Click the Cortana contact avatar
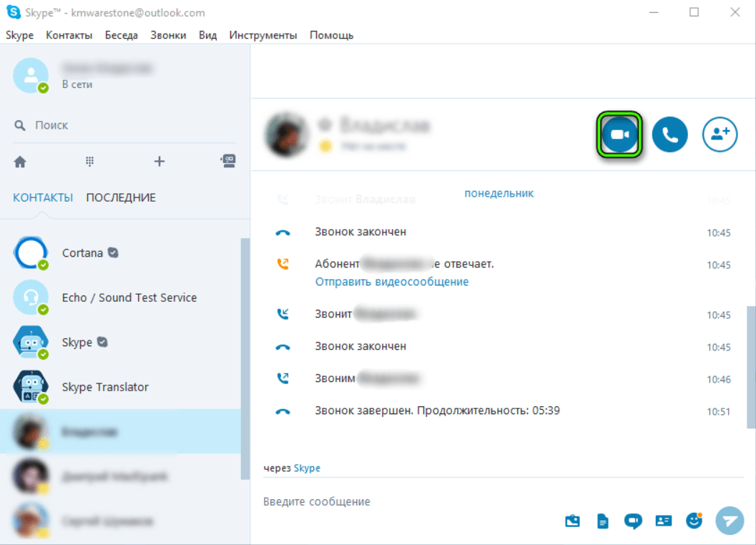This screenshot has width=756, height=545. point(31,252)
